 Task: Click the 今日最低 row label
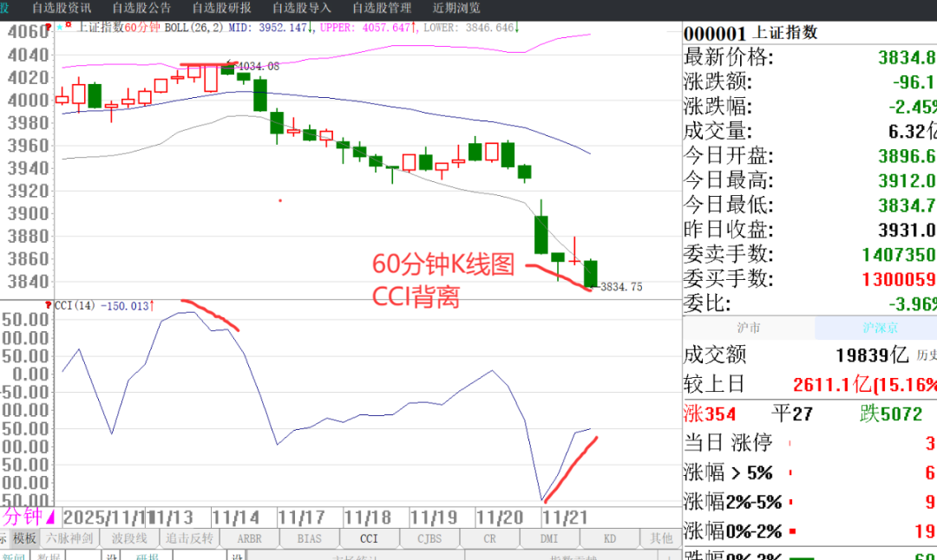729,205
